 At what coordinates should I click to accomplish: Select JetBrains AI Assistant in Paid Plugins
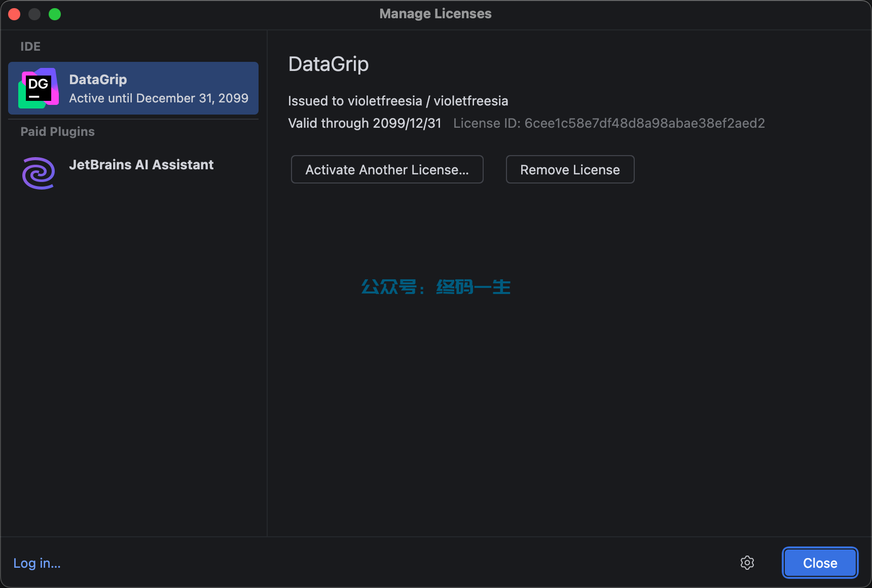[141, 165]
